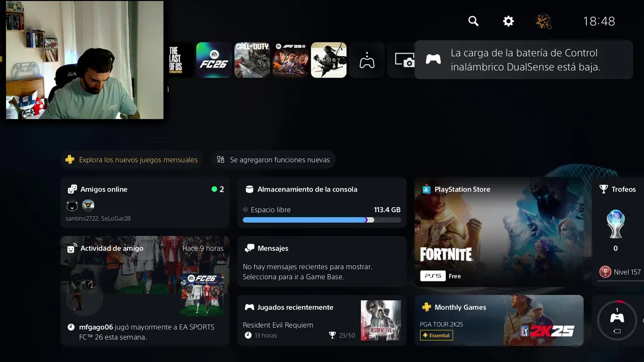644x362 pixels.
Task: Click the streamer webcam overlay
Action: point(85,60)
